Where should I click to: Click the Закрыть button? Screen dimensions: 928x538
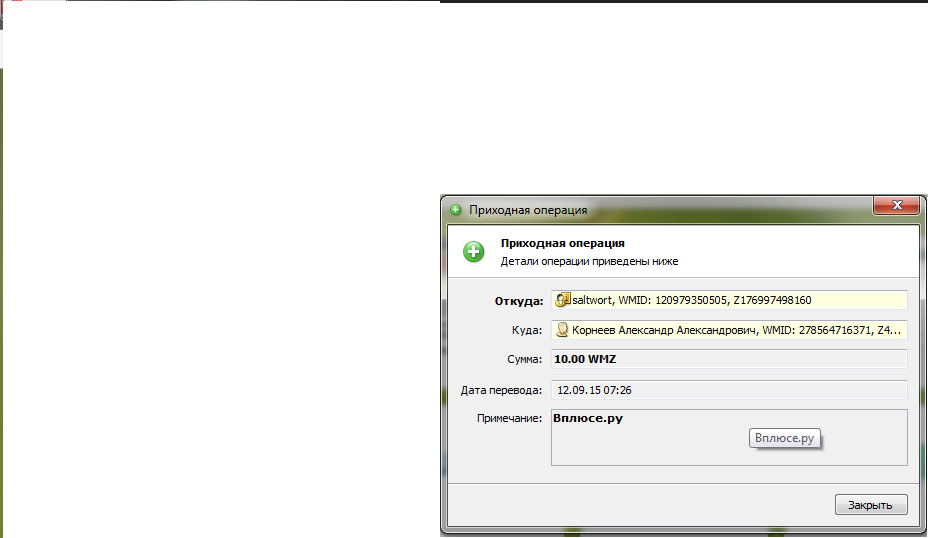point(871,505)
